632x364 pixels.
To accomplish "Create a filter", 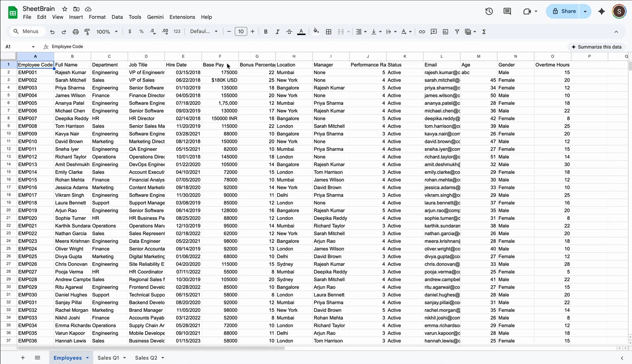I will [457, 32].
